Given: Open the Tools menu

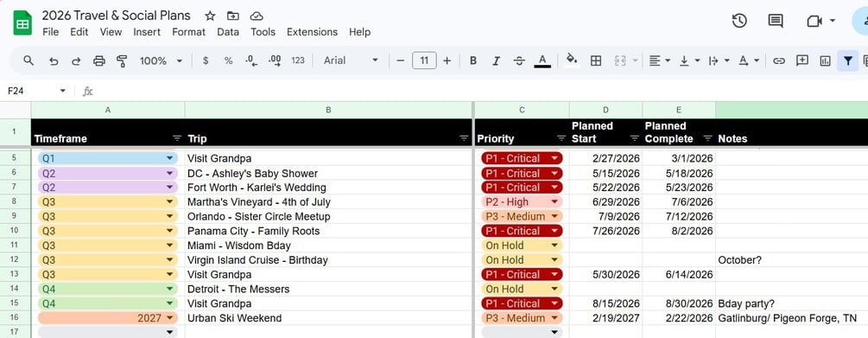Looking at the screenshot, I should (263, 32).
